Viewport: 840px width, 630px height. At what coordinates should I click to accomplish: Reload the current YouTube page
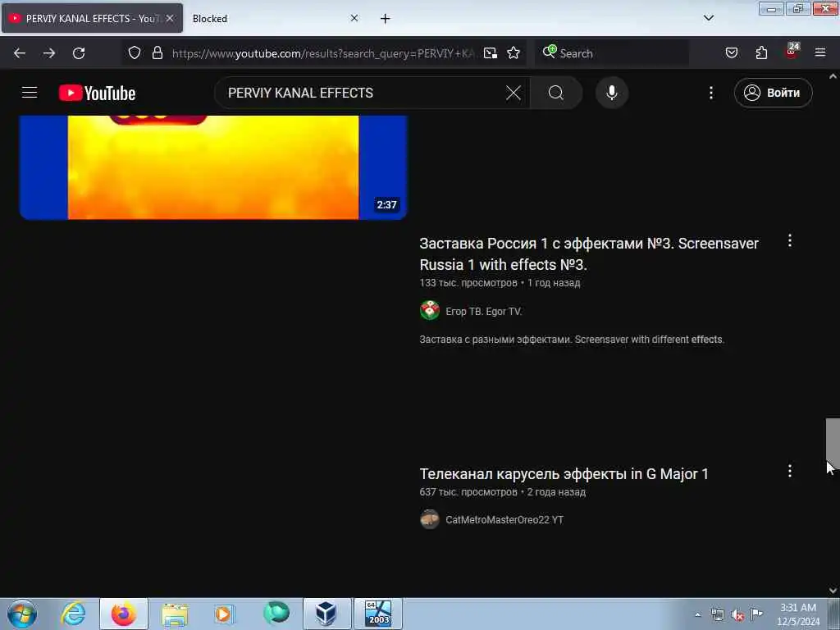point(79,53)
